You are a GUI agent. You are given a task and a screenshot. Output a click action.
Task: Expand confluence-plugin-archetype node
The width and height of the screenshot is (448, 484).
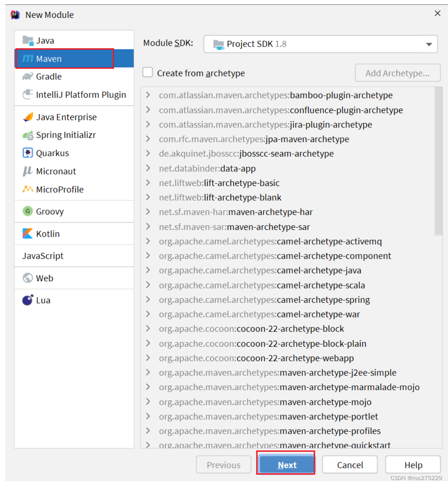click(x=148, y=110)
